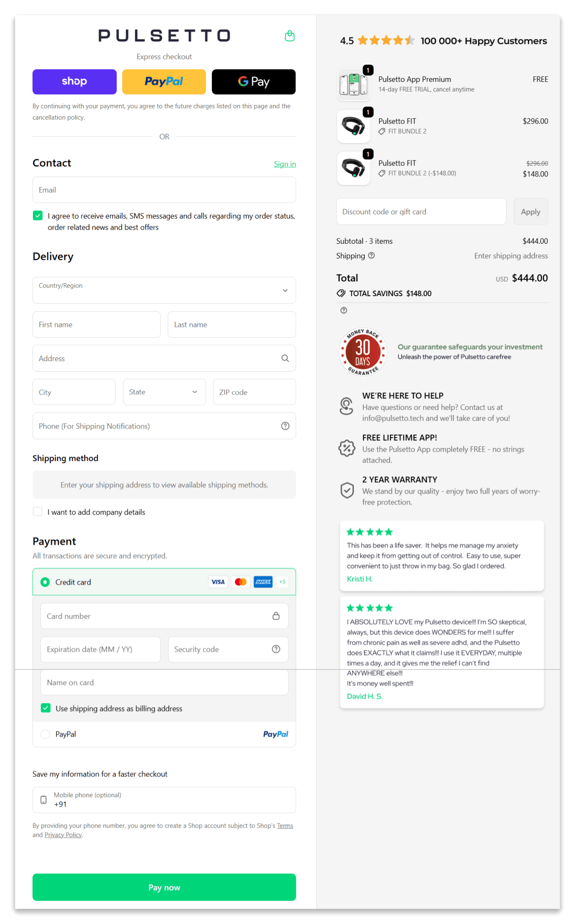Click the discounted $148.00 Pulsetto FIT thumbnail
Viewport: 575px width, 924px height.
click(354, 168)
